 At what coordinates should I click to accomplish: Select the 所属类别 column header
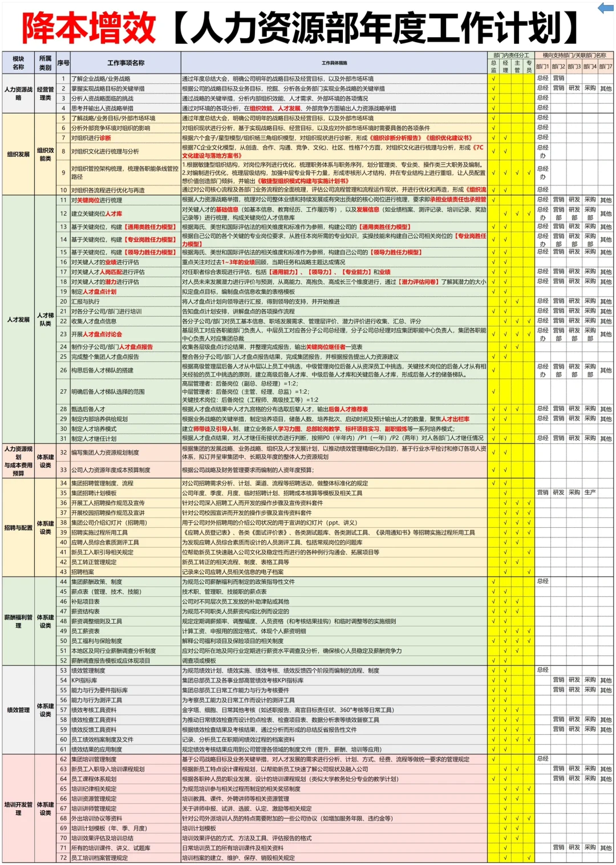point(46,63)
